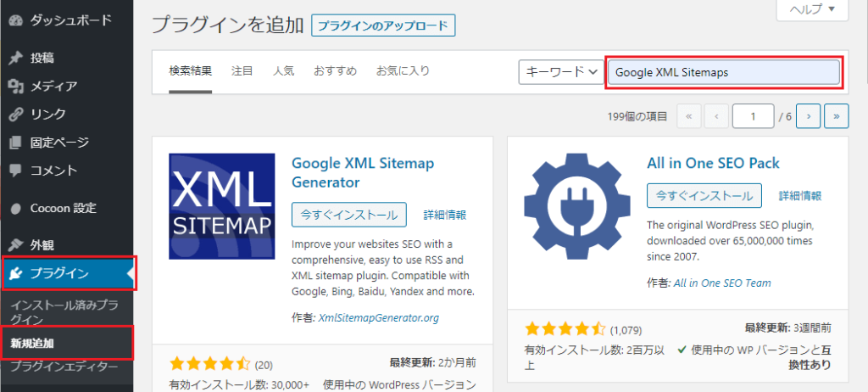This screenshot has height=392, width=868.
Task: Click the current page number field
Action: click(753, 116)
